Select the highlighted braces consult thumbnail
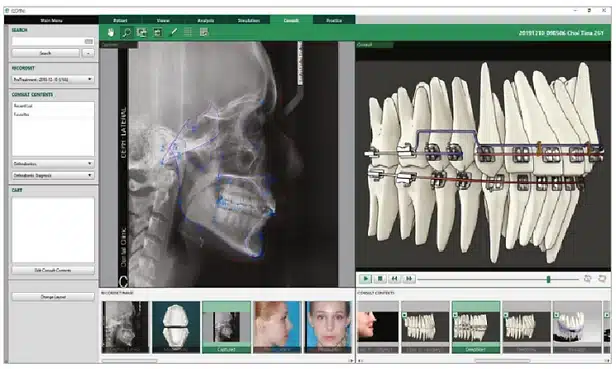 476,327
